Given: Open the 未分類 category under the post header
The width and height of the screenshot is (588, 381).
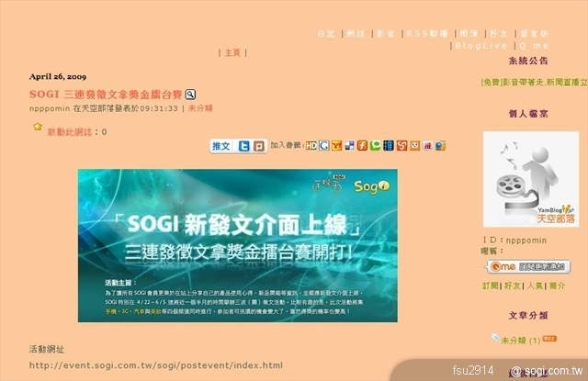Looking at the screenshot, I should (200, 108).
